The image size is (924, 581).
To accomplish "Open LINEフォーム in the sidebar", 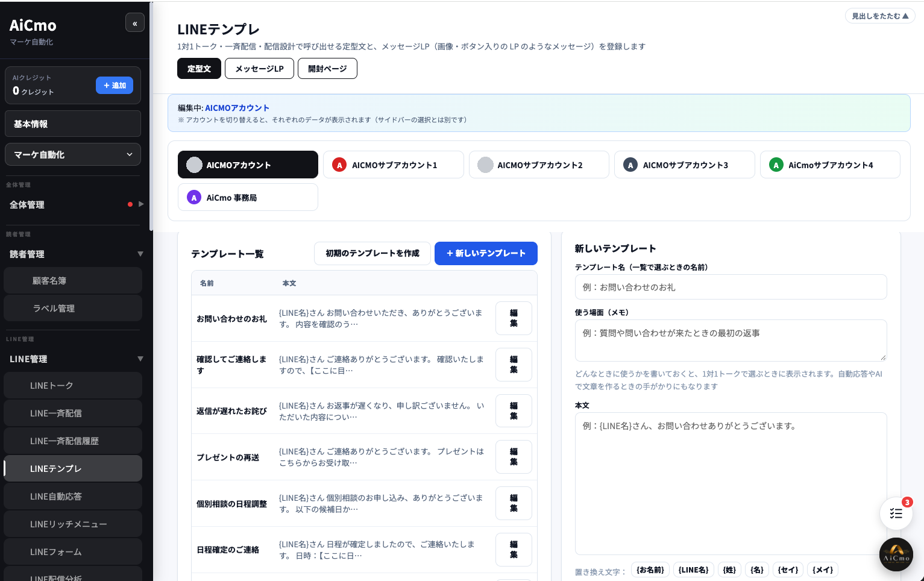I will (x=73, y=552).
